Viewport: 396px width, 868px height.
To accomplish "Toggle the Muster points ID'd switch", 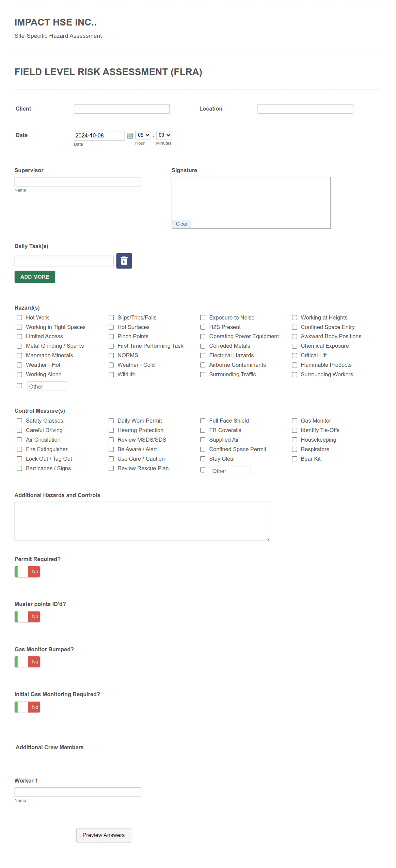I will (27, 617).
